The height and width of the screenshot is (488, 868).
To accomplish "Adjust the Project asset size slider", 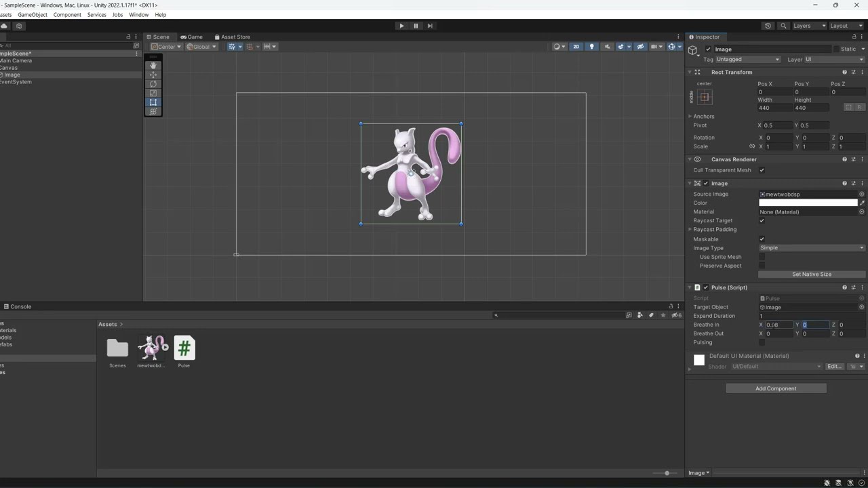I will [x=667, y=473].
